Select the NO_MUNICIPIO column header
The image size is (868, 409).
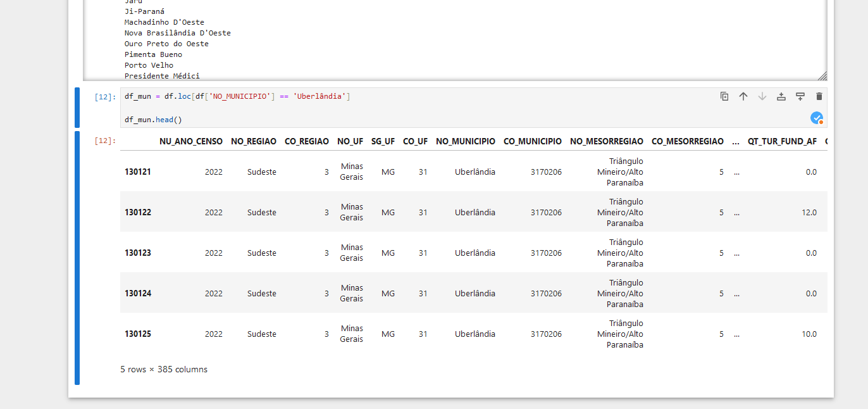click(465, 142)
